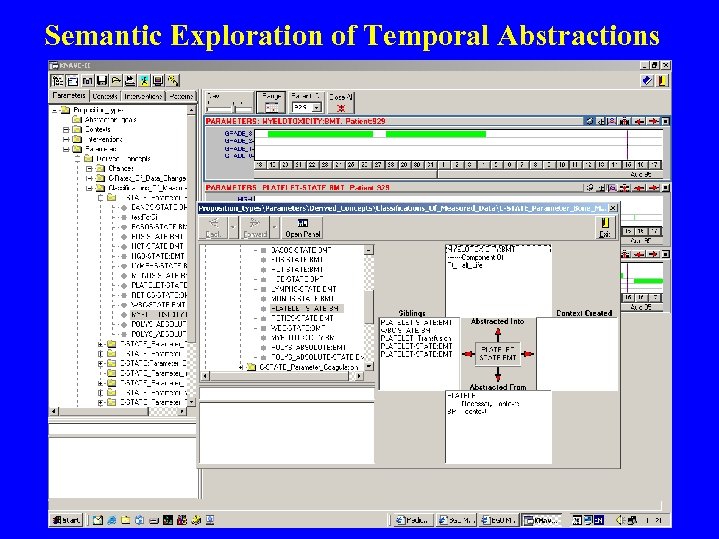Screen dimensions: 719x539
Task: Select PLATELET_Transfusion in Siblings list
Action: click(416, 339)
